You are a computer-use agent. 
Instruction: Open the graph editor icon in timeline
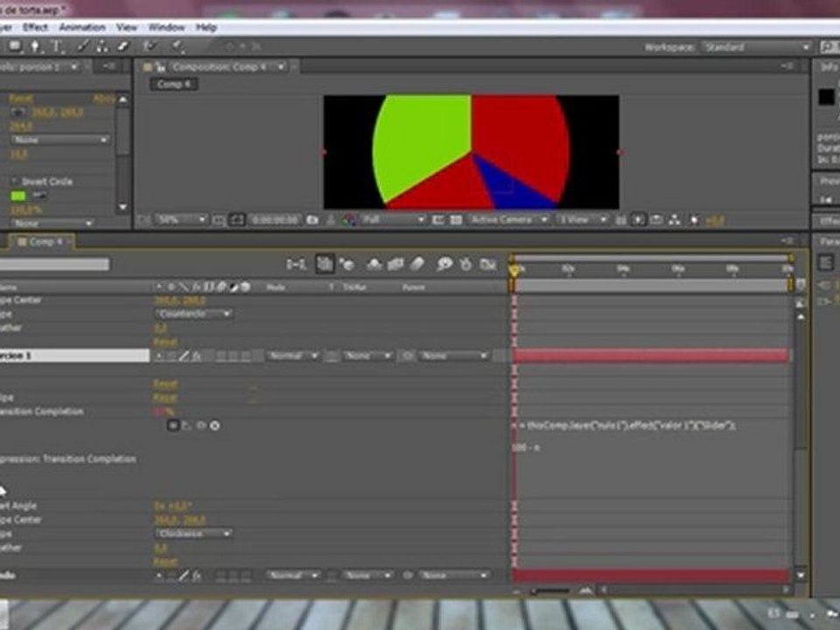(x=487, y=264)
